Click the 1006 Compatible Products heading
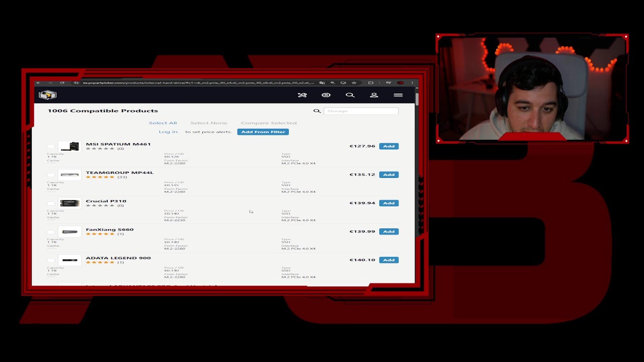This screenshot has width=644, height=362. pos(103,111)
